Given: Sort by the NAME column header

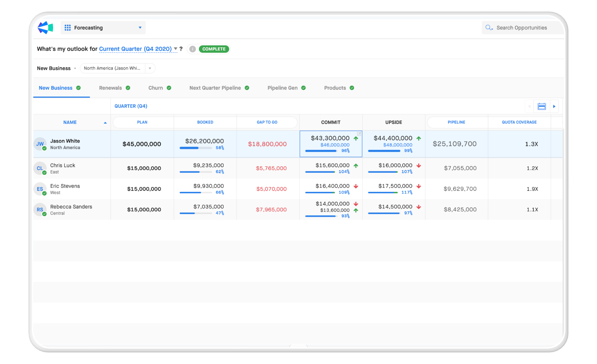Looking at the screenshot, I should [x=70, y=122].
